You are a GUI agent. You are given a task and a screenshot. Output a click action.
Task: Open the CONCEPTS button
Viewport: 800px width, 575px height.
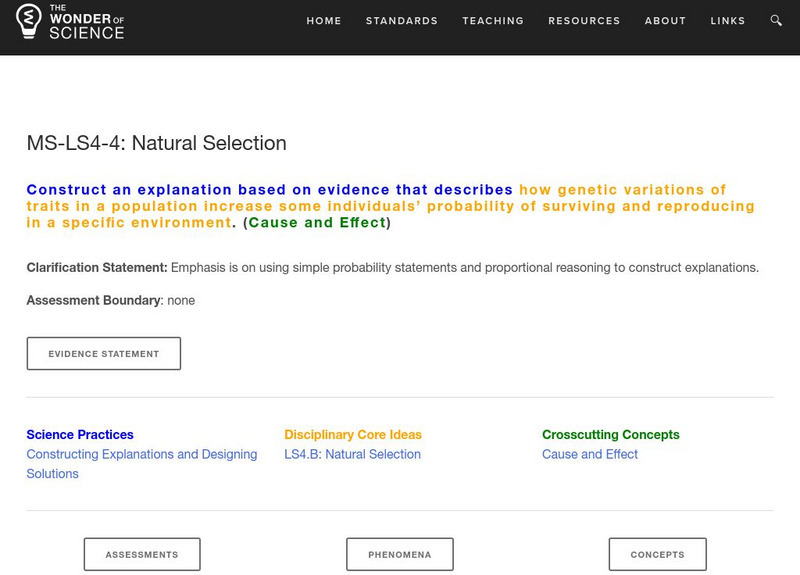tap(657, 554)
